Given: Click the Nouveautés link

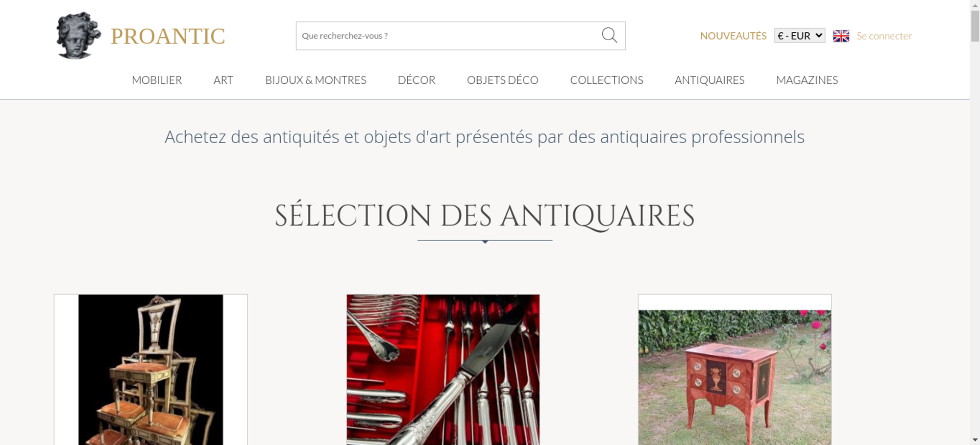Looking at the screenshot, I should click(733, 36).
